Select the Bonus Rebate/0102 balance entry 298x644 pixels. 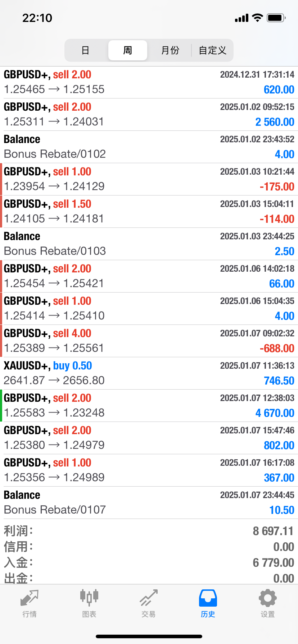[x=149, y=147]
